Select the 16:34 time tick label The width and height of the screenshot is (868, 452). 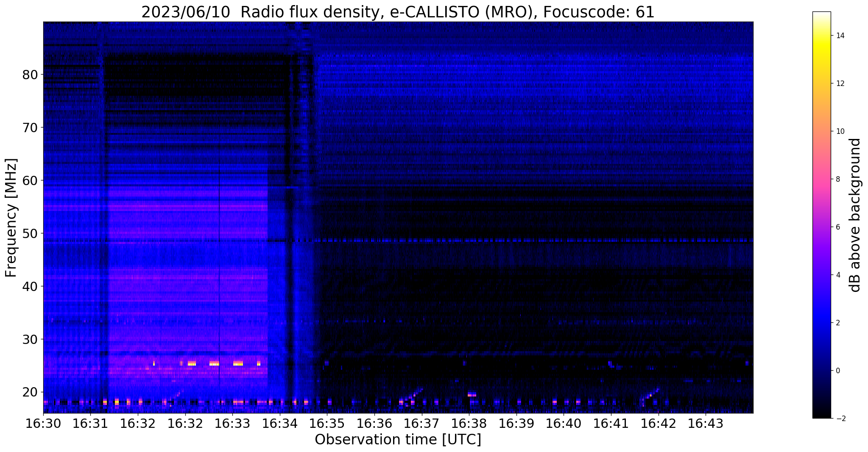280,424
